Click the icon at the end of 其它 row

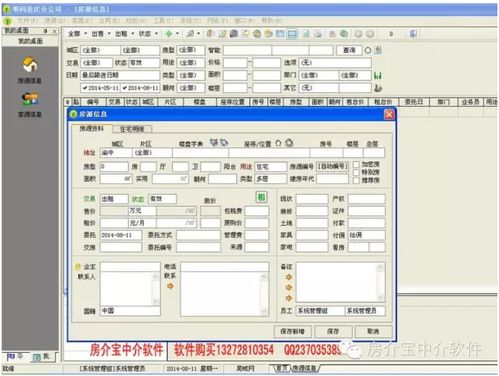tap(378, 88)
